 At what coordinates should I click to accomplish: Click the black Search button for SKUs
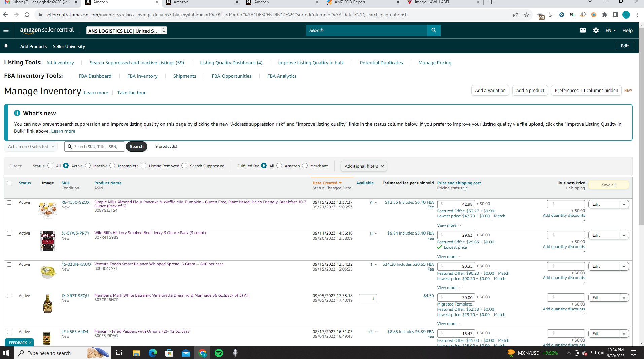click(137, 147)
